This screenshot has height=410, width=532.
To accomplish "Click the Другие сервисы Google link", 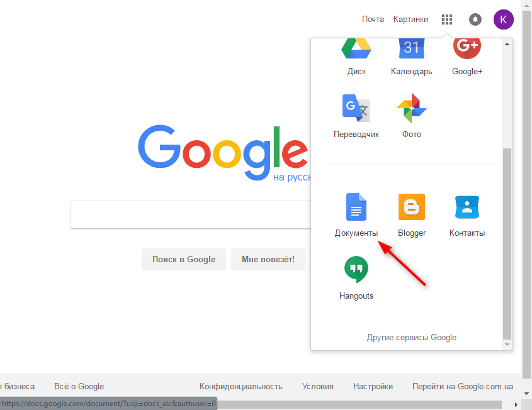I will 412,338.
